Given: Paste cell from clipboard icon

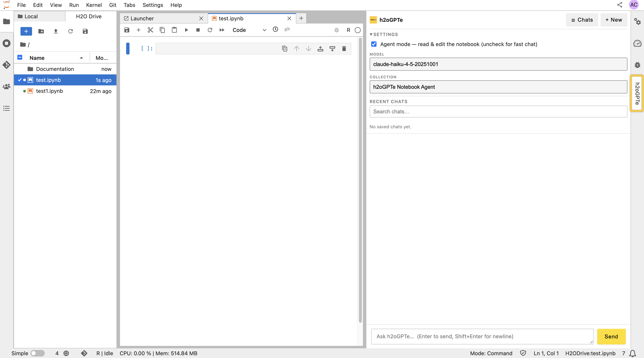Looking at the screenshot, I should [174, 30].
